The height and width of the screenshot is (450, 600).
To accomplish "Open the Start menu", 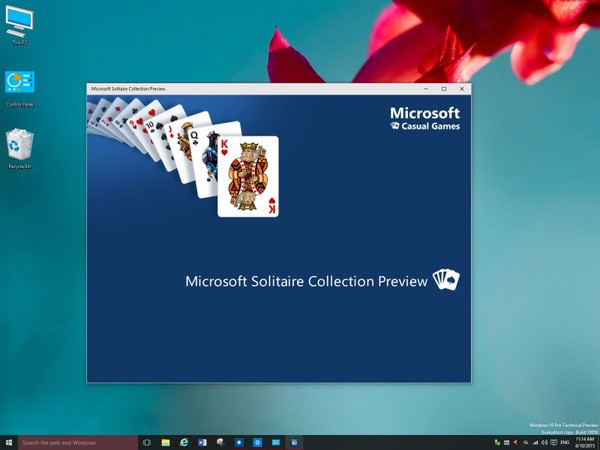I will tap(8, 443).
